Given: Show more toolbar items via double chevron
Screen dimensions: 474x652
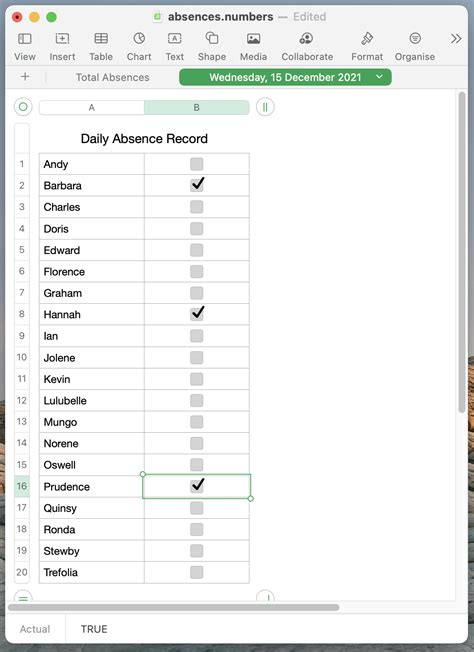Looking at the screenshot, I should tap(456, 39).
